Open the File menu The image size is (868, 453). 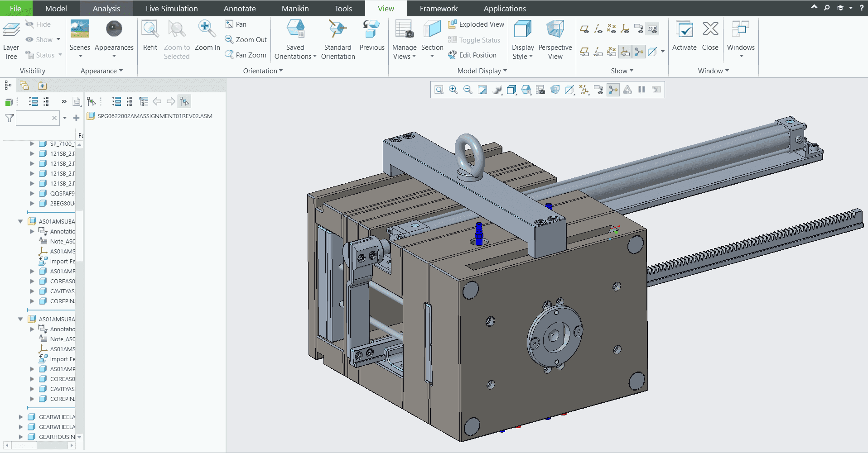[x=16, y=9]
